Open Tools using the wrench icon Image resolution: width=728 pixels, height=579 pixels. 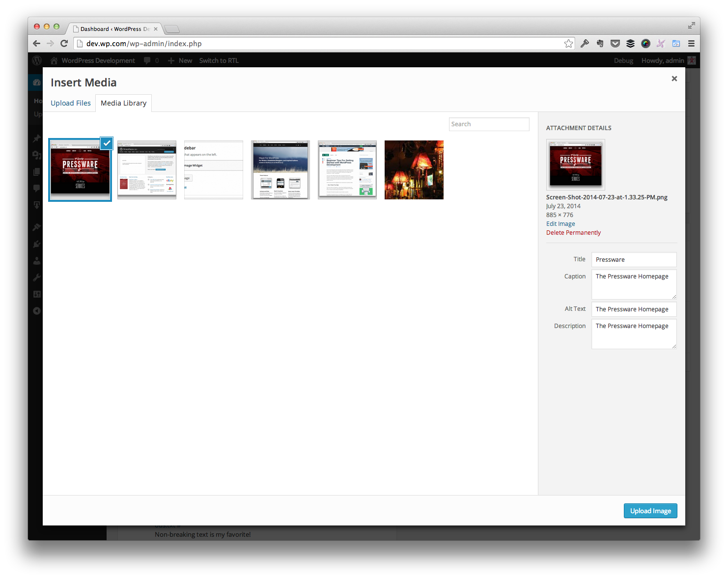36,277
